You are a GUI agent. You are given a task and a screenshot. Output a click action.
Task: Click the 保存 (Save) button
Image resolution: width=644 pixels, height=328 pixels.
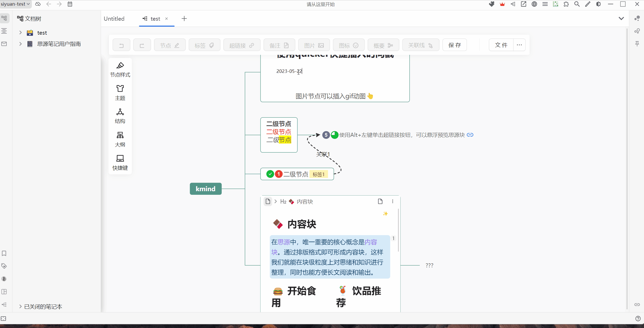[x=455, y=45]
